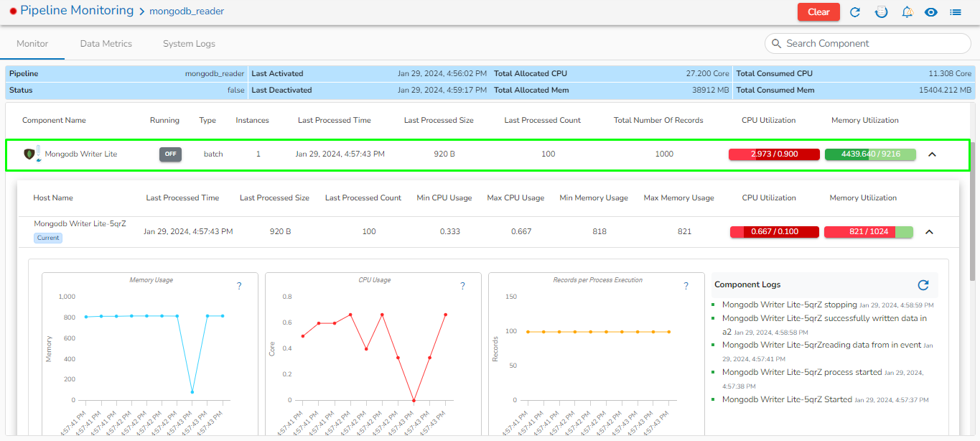This screenshot has height=441, width=980.
Task: Toggle the eye visibility icon in header
Action: point(931,11)
